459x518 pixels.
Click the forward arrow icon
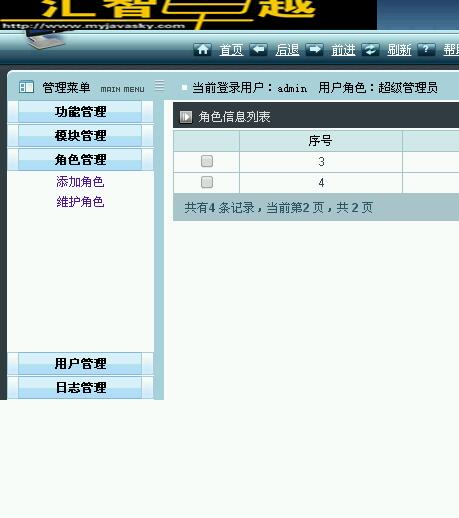click(x=314, y=50)
